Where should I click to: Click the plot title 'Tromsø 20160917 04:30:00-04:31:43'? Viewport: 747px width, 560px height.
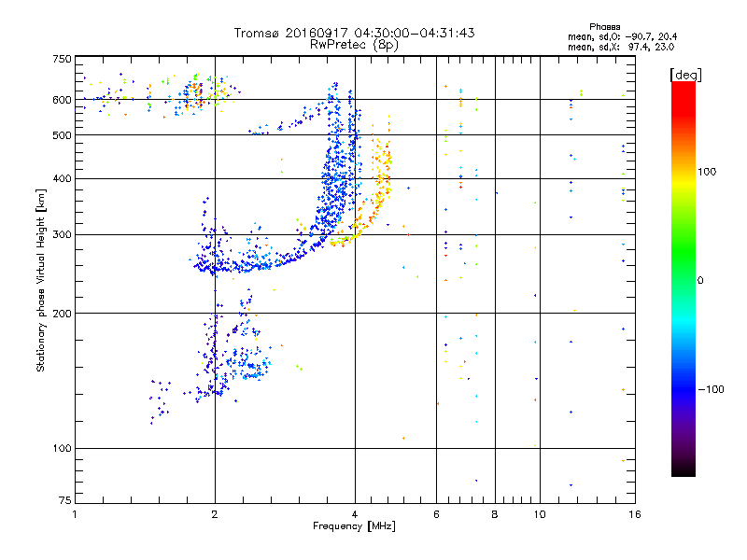[354, 33]
